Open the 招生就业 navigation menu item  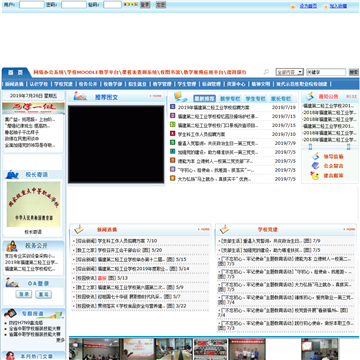(137, 84)
